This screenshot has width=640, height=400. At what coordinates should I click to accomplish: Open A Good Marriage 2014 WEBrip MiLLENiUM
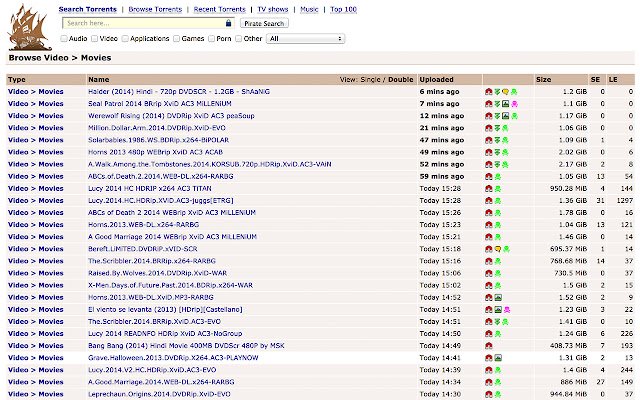[172, 237]
